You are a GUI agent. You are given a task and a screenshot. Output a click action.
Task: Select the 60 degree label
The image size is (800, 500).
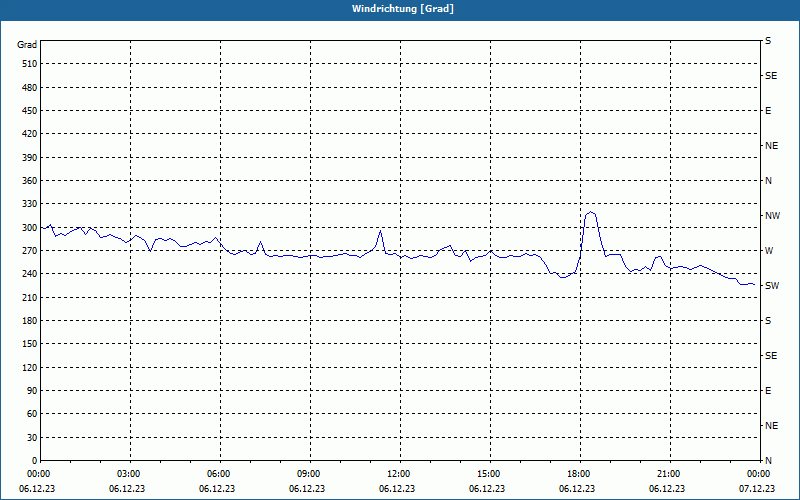[32, 414]
